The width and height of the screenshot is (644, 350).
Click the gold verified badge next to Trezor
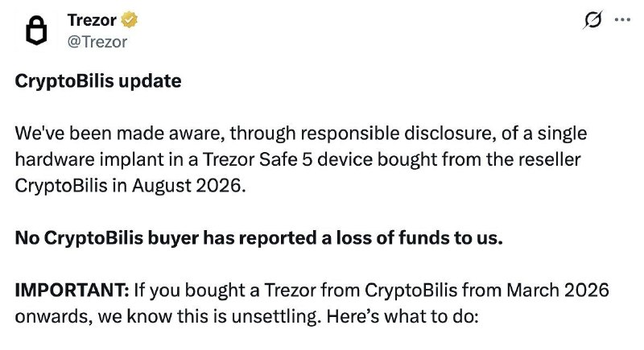[129, 19]
